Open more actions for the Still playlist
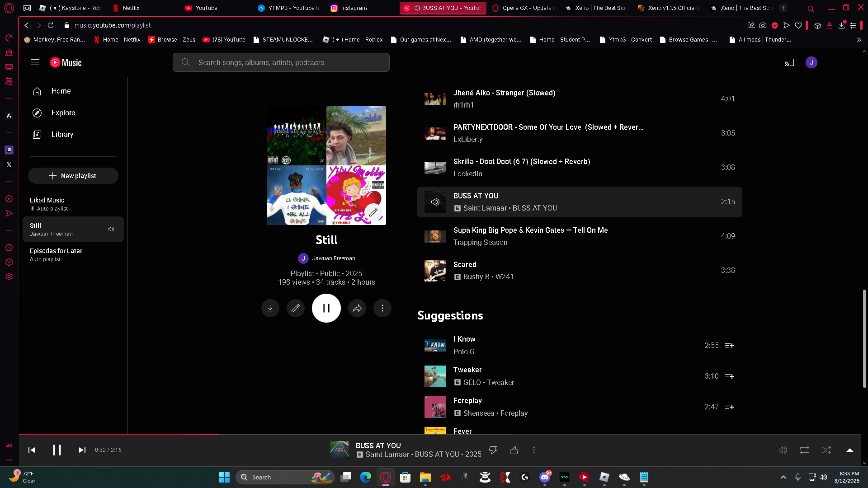 [x=382, y=308]
